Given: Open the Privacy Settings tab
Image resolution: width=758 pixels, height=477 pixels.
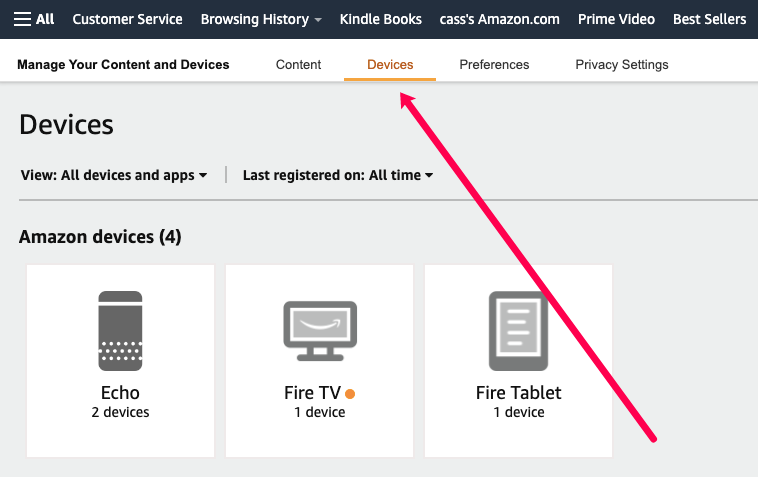Looking at the screenshot, I should coord(622,65).
